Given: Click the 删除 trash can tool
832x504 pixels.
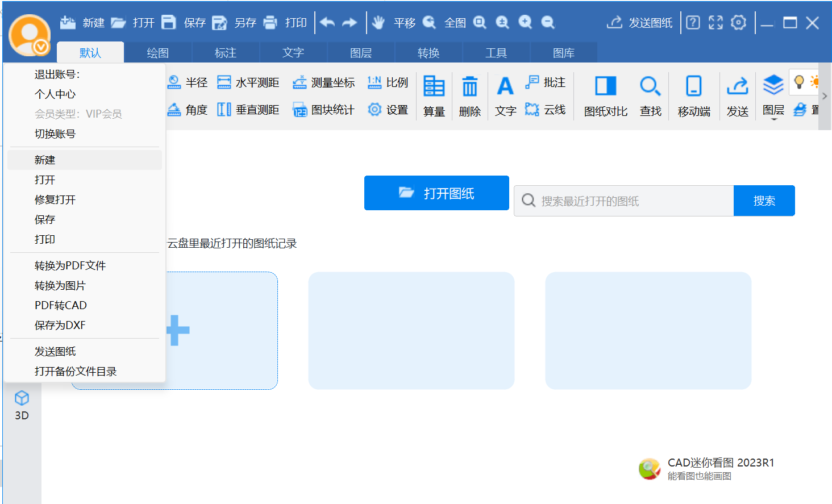Looking at the screenshot, I should pyautogui.click(x=470, y=96).
